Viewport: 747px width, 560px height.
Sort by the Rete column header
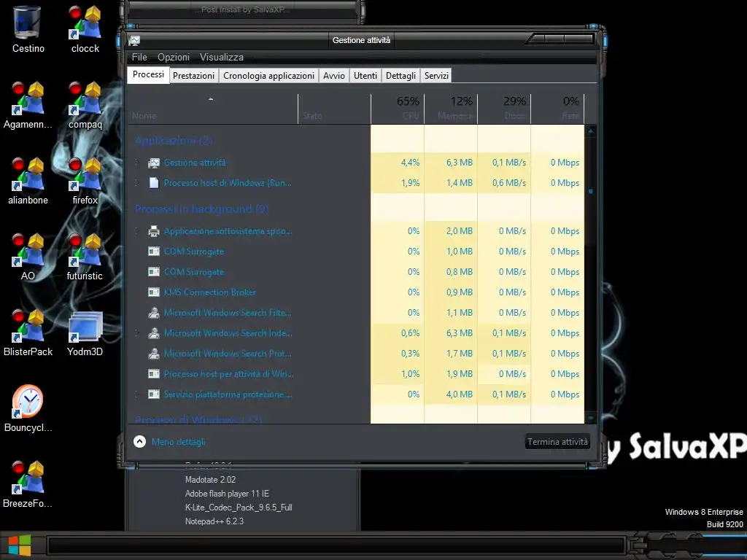click(558, 109)
